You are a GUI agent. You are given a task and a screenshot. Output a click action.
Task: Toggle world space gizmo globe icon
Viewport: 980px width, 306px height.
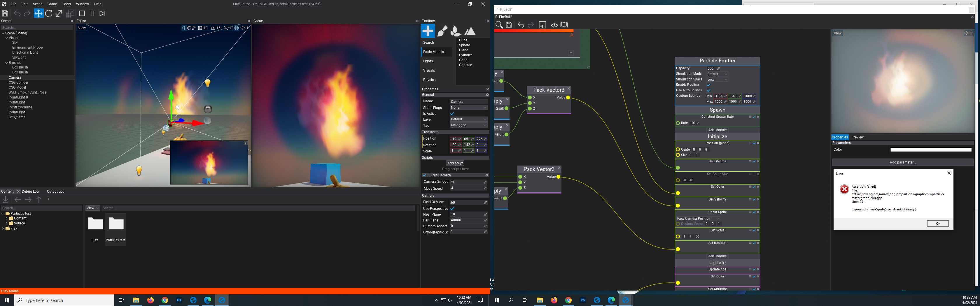236,28
